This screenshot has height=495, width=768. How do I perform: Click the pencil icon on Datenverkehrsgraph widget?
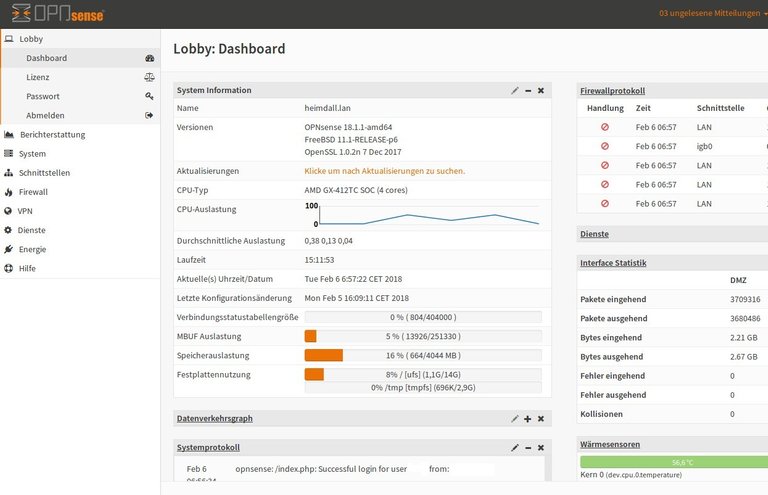click(515, 418)
